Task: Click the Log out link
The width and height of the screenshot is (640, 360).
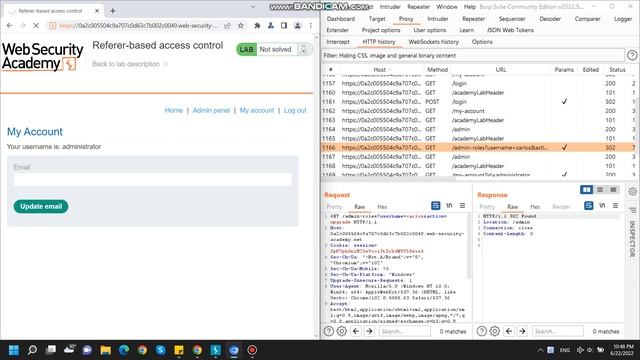Action: 295,110
